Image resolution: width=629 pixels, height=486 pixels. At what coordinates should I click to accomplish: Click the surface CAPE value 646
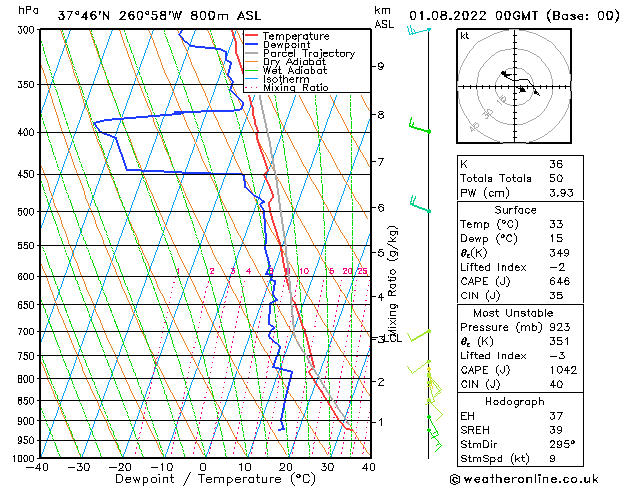tap(559, 281)
